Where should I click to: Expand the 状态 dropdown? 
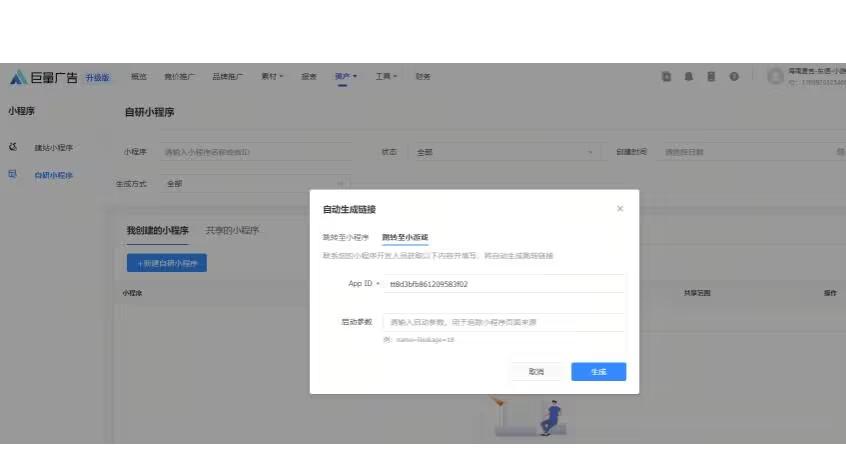pyautogui.click(x=503, y=152)
